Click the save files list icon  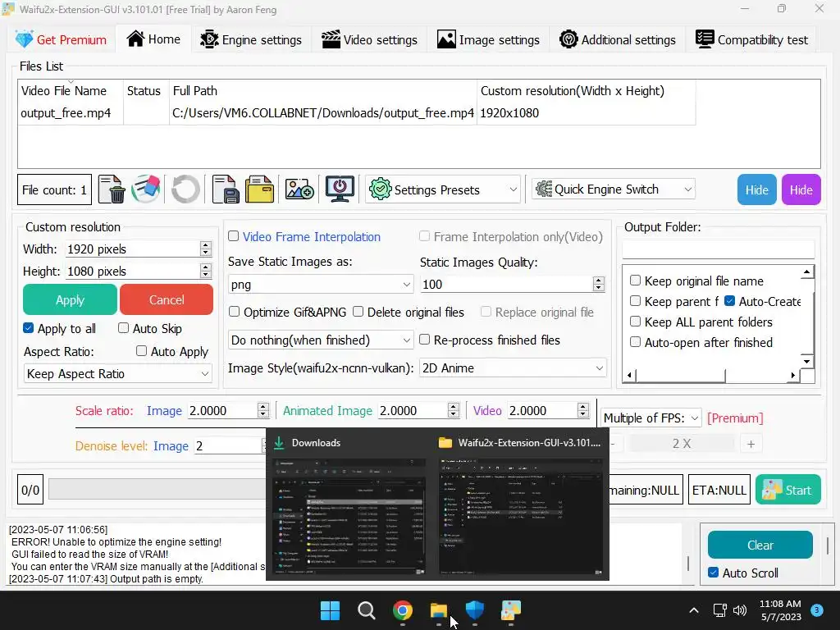(x=226, y=189)
